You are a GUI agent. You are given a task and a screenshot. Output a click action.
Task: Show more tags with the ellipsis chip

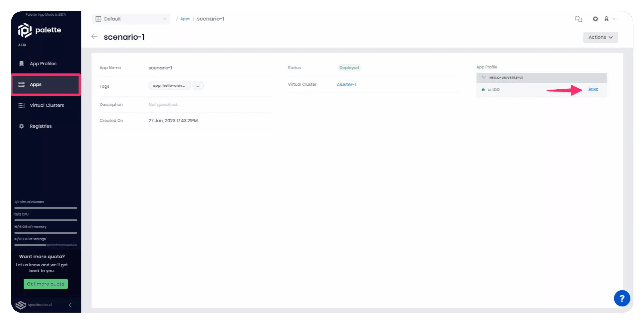198,86
